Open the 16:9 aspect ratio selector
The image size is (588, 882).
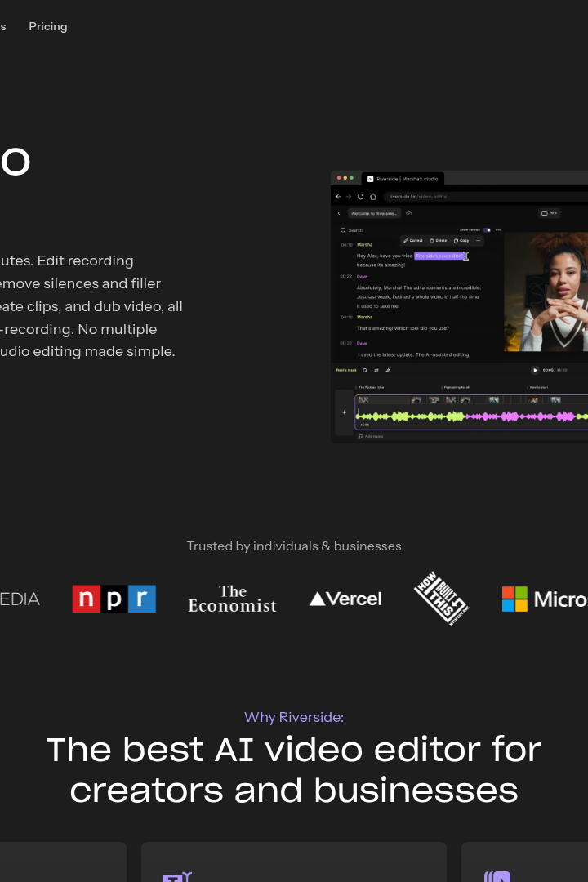pyautogui.click(x=549, y=213)
